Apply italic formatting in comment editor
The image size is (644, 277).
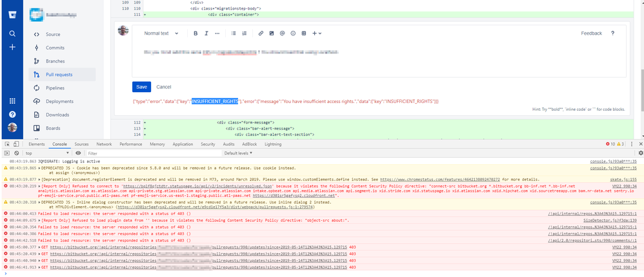click(206, 33)
